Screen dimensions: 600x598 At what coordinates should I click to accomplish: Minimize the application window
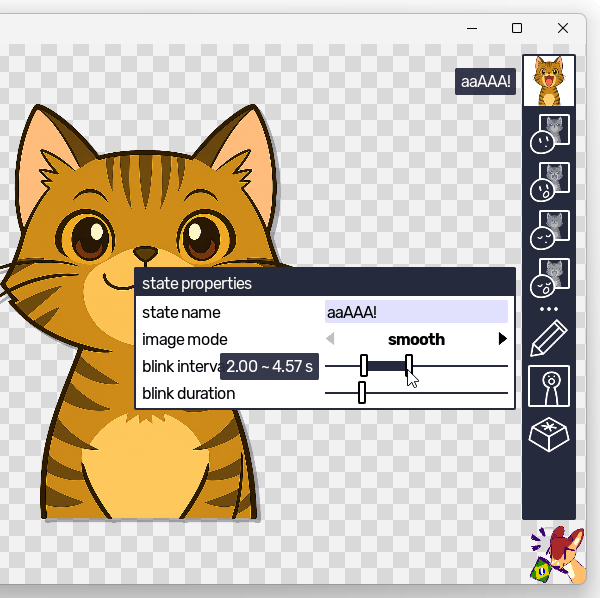tap(471, 28)
